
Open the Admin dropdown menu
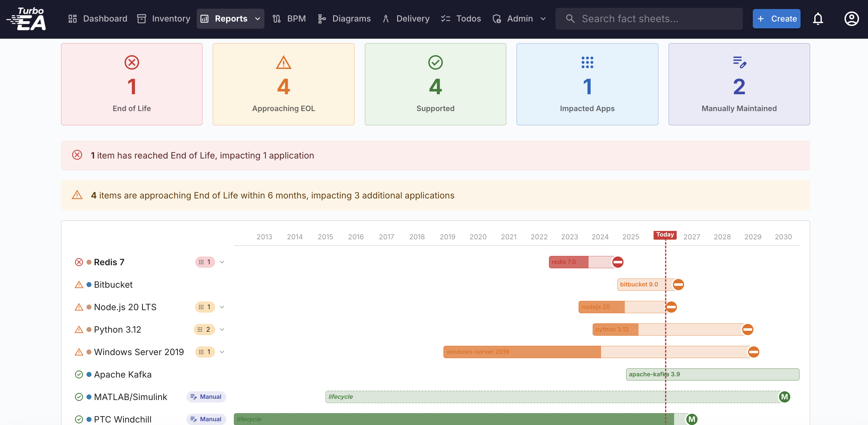coord(519,19)
